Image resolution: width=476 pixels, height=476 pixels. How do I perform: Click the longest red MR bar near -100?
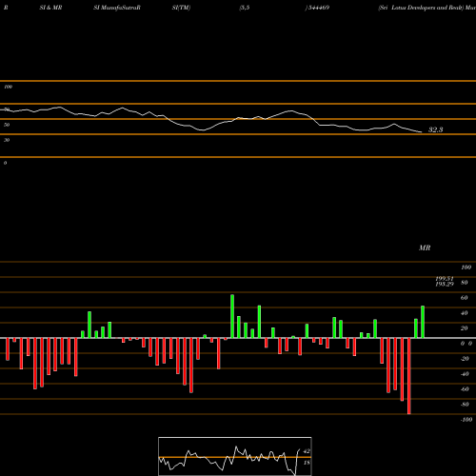pos(408,376)
